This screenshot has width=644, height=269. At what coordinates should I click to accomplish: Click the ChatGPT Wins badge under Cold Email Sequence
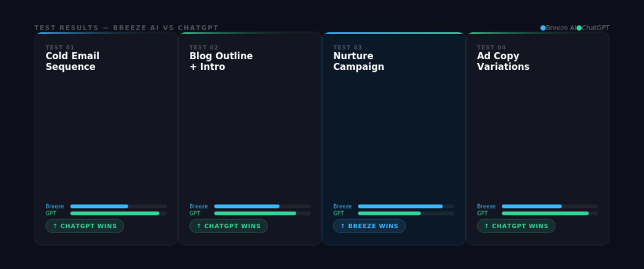pyautogui.click(x=85, y=226)
